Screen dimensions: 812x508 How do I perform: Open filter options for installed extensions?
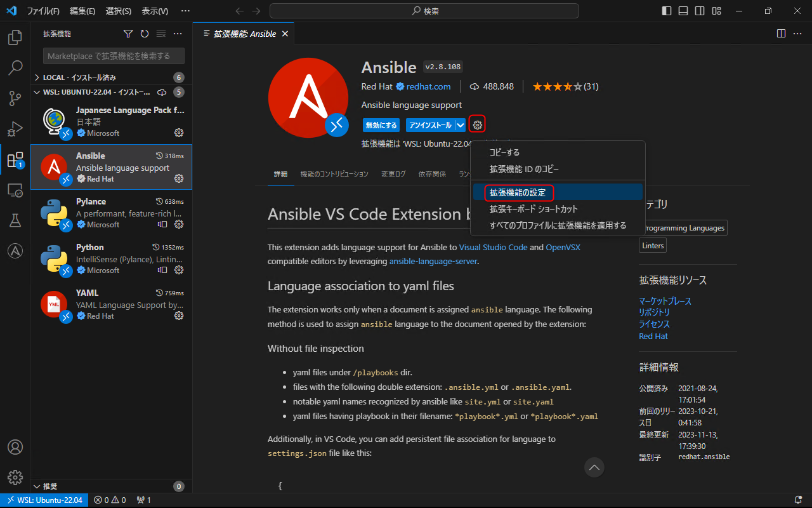click(128, 34)
